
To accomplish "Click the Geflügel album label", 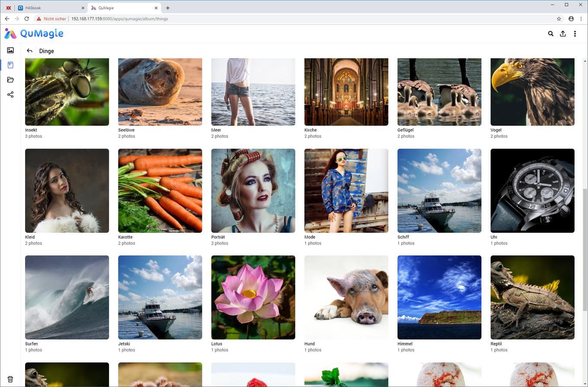I will (406, 130).
